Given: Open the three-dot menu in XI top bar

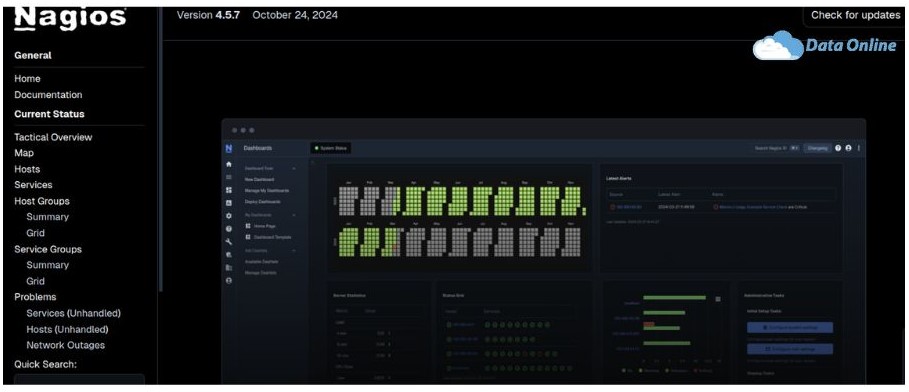Looking at the screenshot, I should 859,148.
